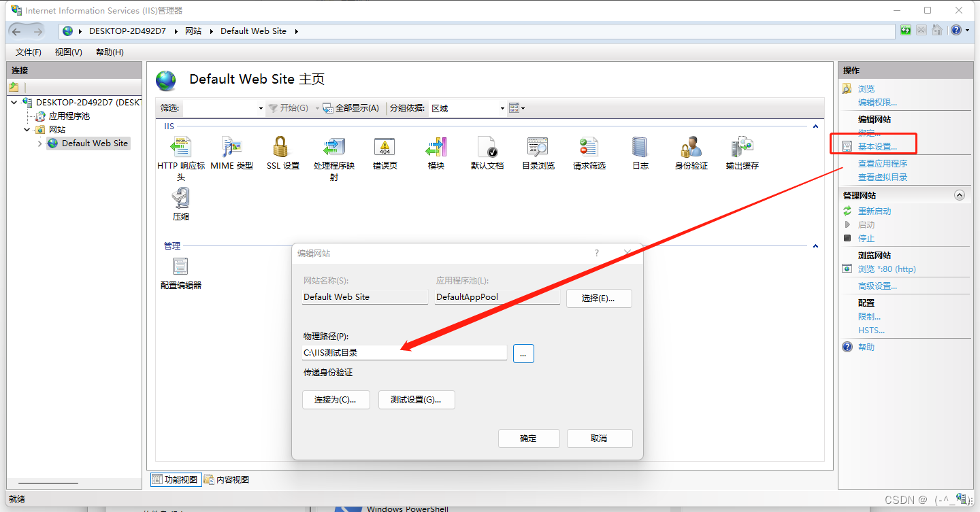This screenshot has height=512, width=980.
Task: Click the 重新启动 green icon
Action: pos(847,211)
